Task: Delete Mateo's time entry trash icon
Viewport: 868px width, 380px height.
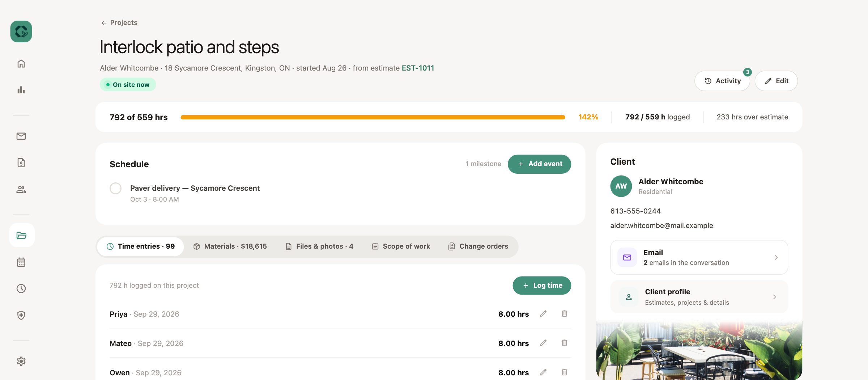Action: [x=564, y=343]
